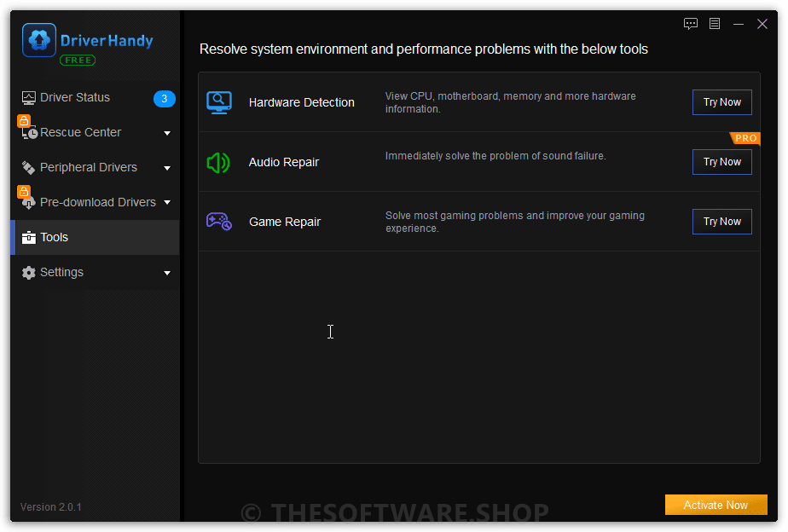Screen dimensions: 788x532
Task: Try Now for Audio Repair
Action: (x=721, y=162)
